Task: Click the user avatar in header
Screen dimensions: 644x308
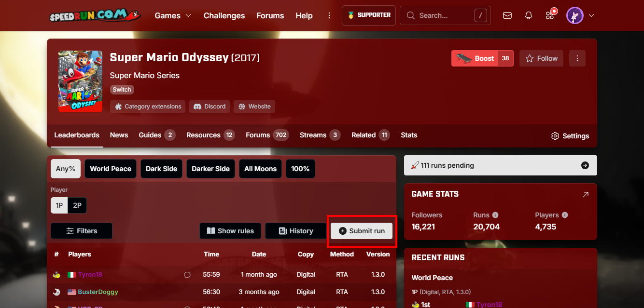Action: pyautogui.click(x=575, y=15)
